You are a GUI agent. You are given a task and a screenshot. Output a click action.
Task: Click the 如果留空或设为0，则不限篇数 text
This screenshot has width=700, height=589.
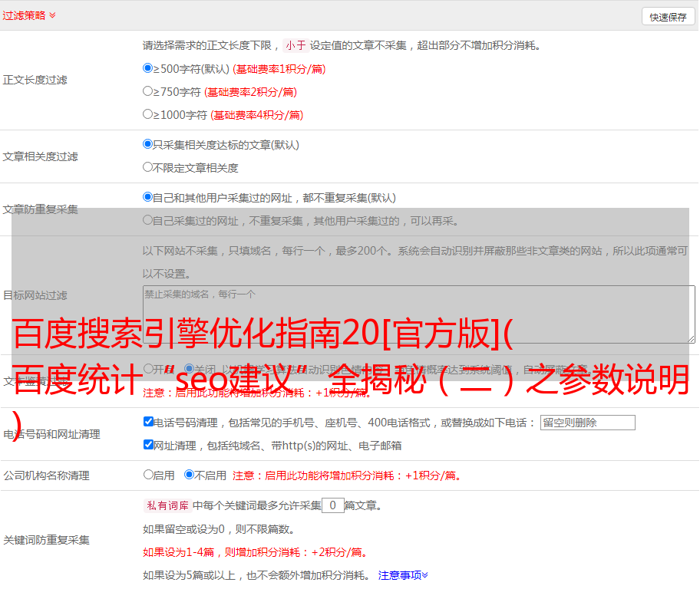219,530
